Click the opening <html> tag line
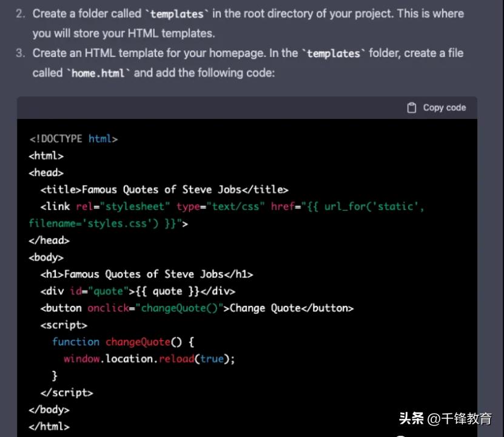This screenshot has width=504, height=437. [46, 156]
